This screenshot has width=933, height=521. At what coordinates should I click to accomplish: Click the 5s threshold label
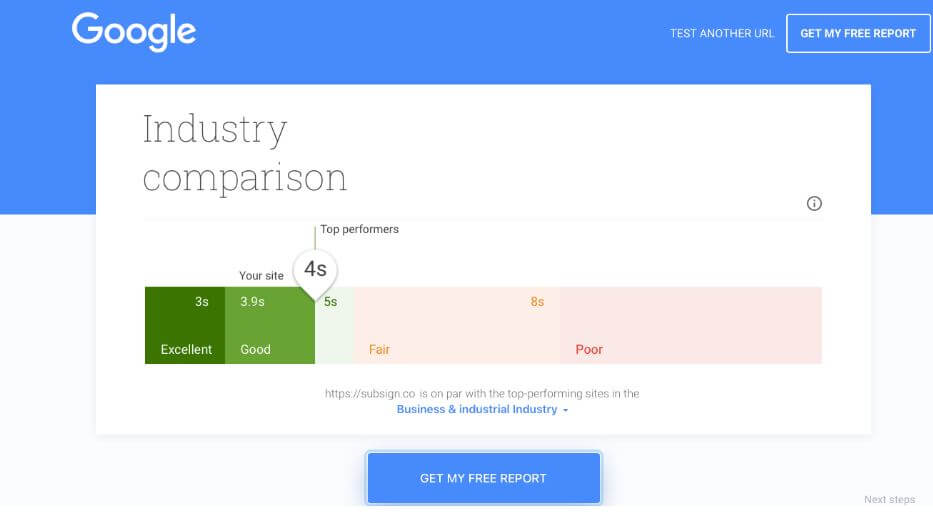coord(330,302)
